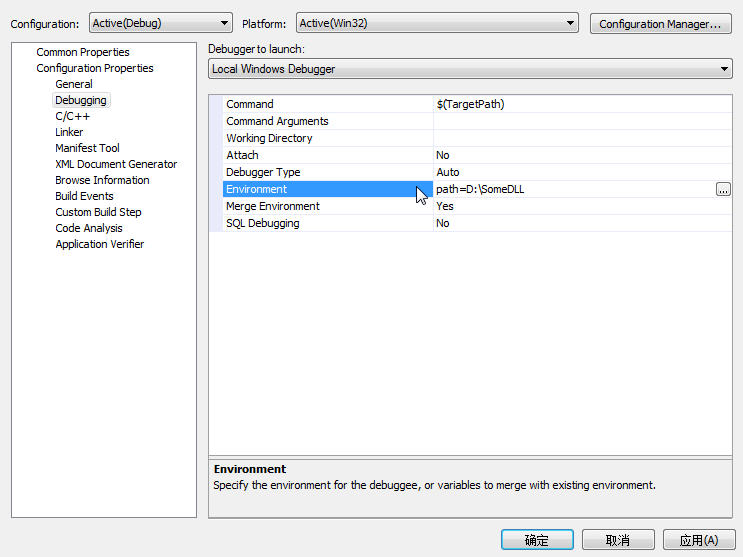
Task: Open the Browse Information page
Action: [102, 180]
